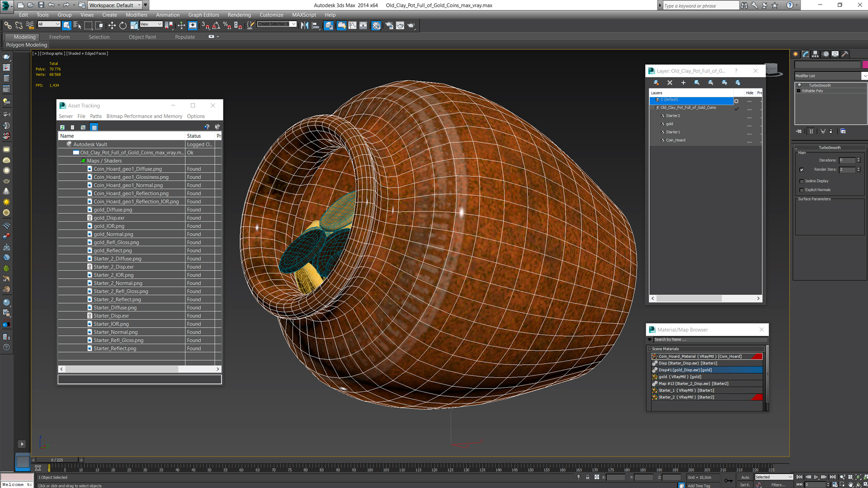The height and width of the screenshot is (488, 868).
Task: Toggle the Percent Snap icon
Action: [x=227, y=25]
